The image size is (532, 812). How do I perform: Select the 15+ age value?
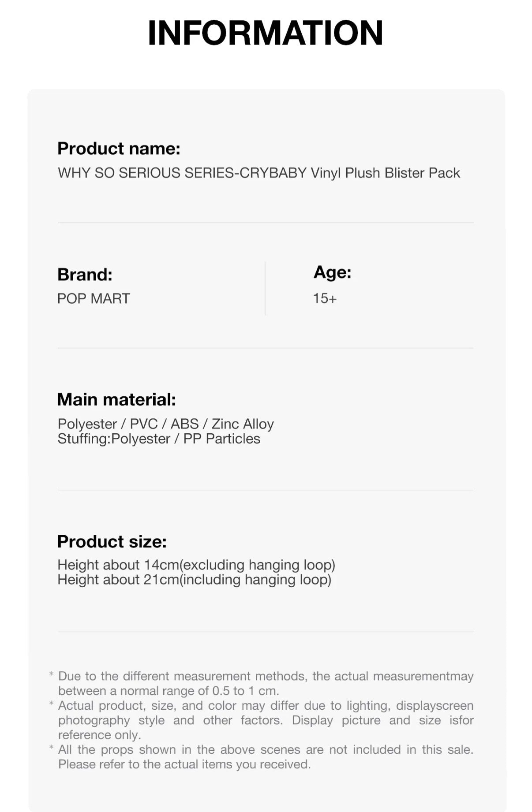(325, 298)
